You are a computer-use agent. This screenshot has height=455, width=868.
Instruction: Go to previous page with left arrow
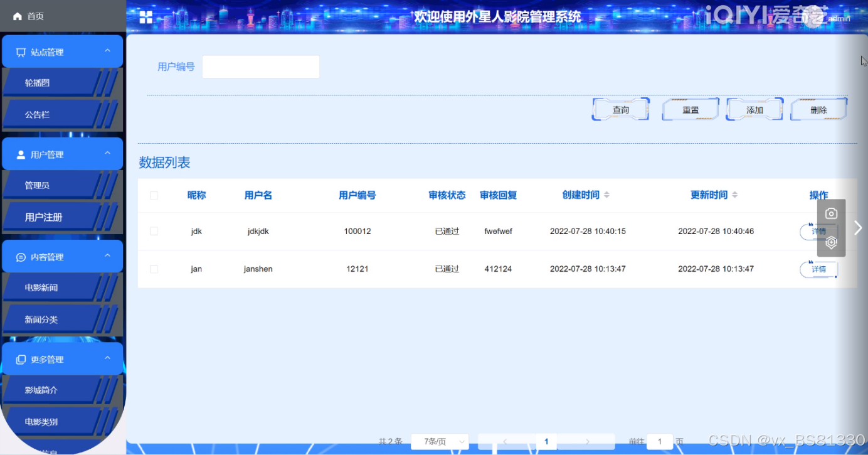pos(505,442)
